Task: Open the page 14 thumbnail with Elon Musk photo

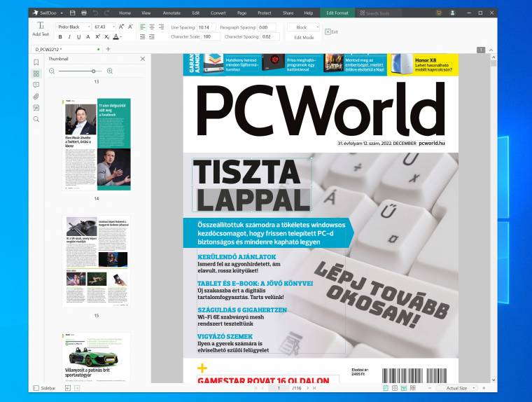Action: click(97, 144)
